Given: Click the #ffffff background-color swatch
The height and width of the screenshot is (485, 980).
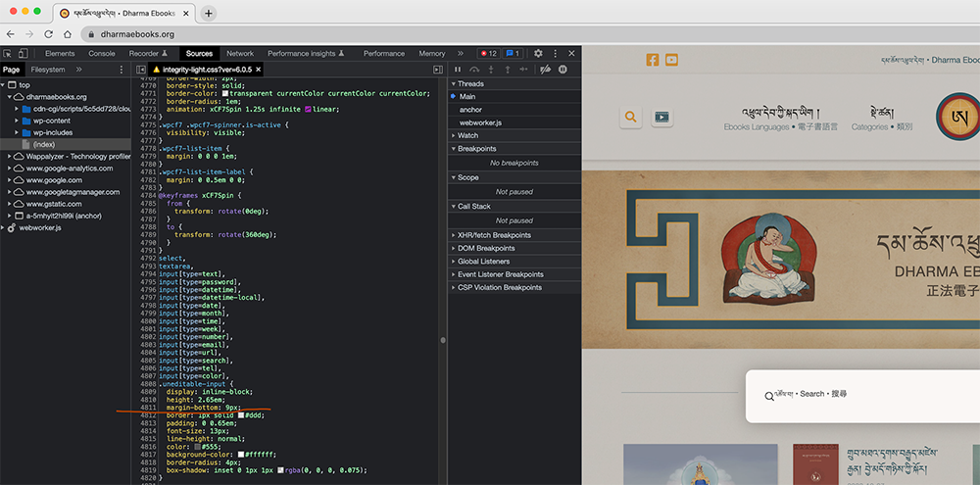Looking at the screenshot, I should 241,455.
